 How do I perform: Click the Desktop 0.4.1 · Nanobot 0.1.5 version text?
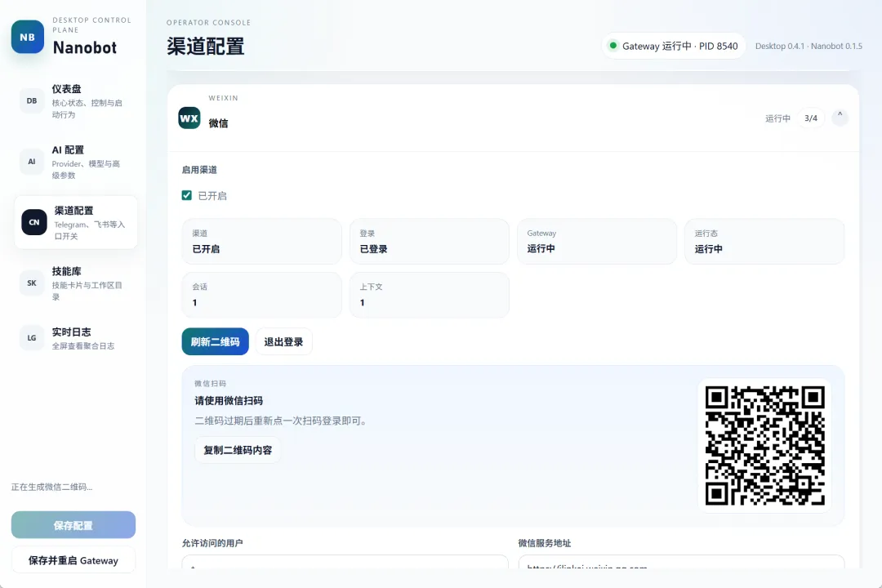click(808, 46)
